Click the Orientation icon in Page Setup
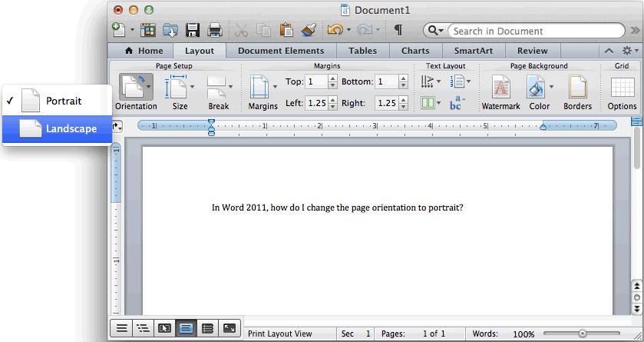 [134, 86]
